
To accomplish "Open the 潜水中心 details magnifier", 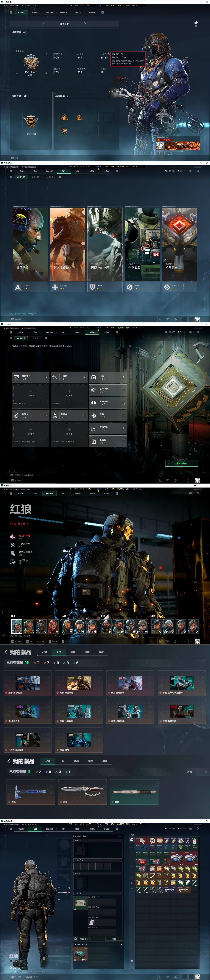I will coord(123,428).
